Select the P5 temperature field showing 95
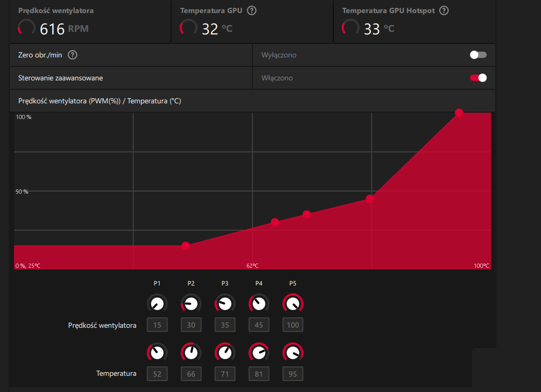 (293, 374)
